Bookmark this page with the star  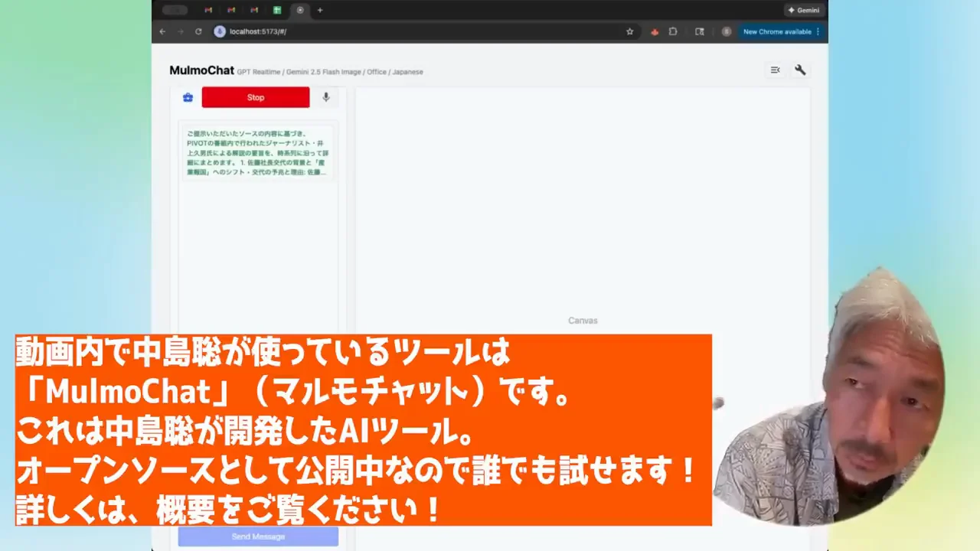629,31
